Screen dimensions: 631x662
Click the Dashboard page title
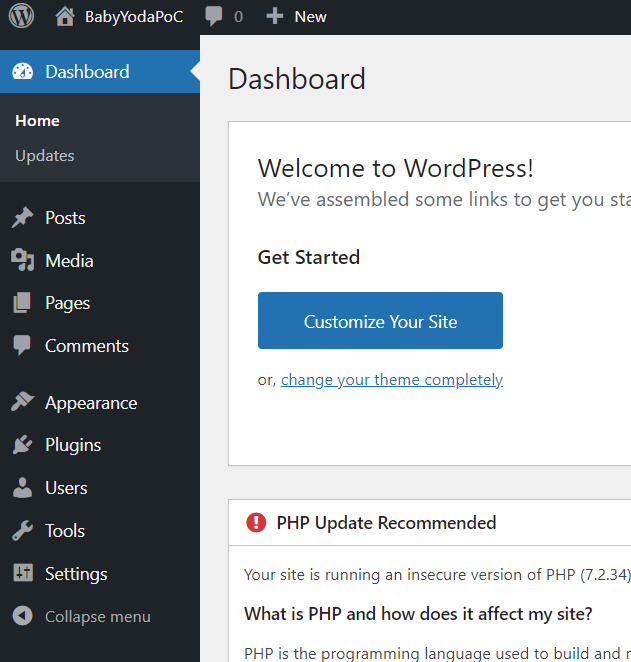pyautogui.click(x=297, y=79)
